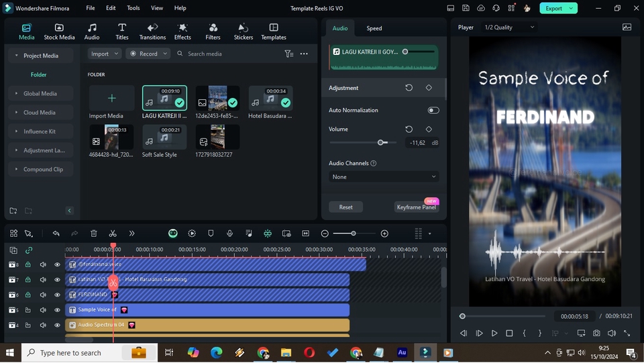Open the Titles tab
644x363 pixels.
121,32
